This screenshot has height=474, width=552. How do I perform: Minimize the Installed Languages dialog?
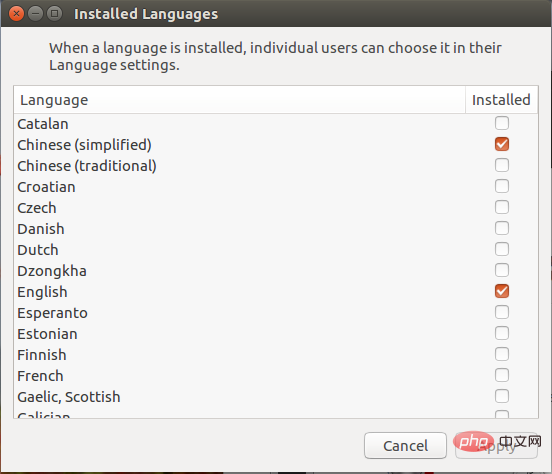(x=35, y=14)
